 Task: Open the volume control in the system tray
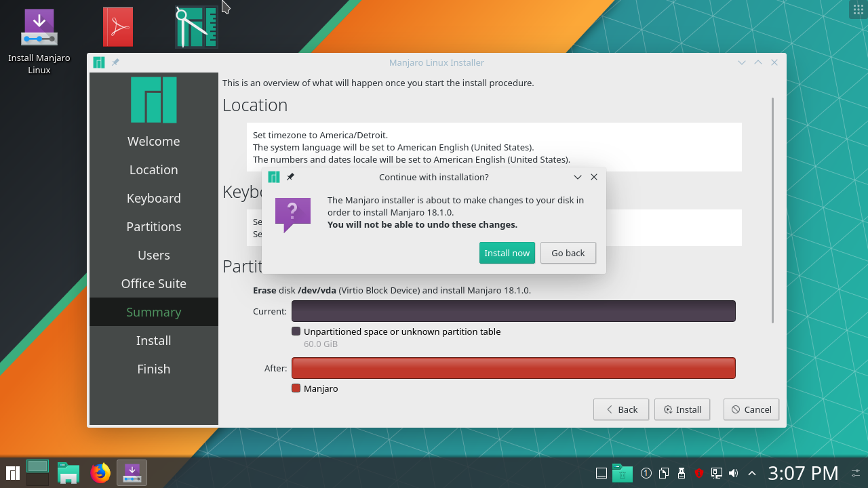(733, 473)
